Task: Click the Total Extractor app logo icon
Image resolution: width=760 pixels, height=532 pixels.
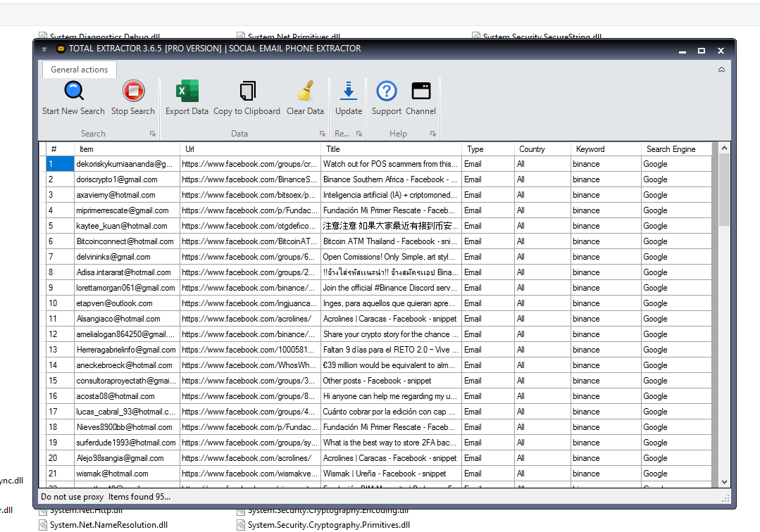Action: (x=60, y=49)
